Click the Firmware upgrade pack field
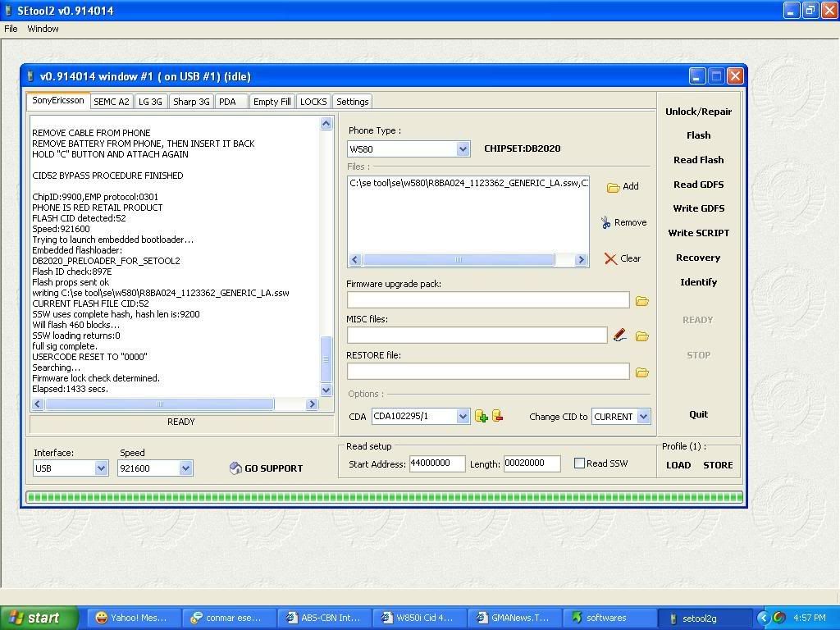The height and width of the screenshot is (630, 840). [x=488, y=300]
